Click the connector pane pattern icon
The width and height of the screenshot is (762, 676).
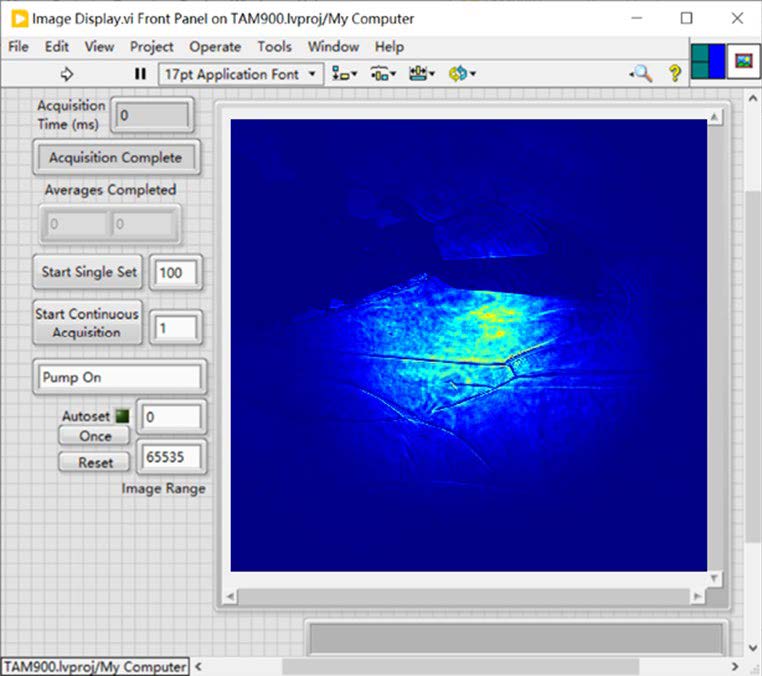[x=708, y=61]
